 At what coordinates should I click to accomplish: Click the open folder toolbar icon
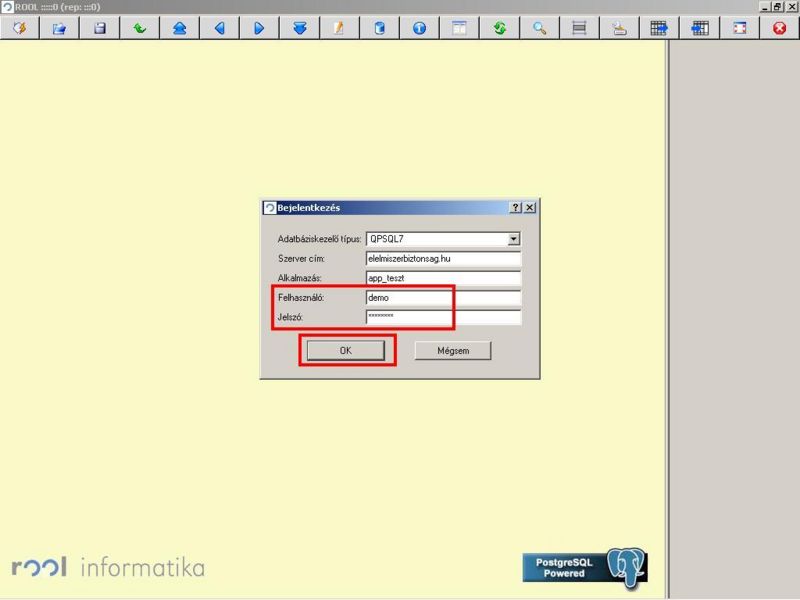click(x=59, y=29)
